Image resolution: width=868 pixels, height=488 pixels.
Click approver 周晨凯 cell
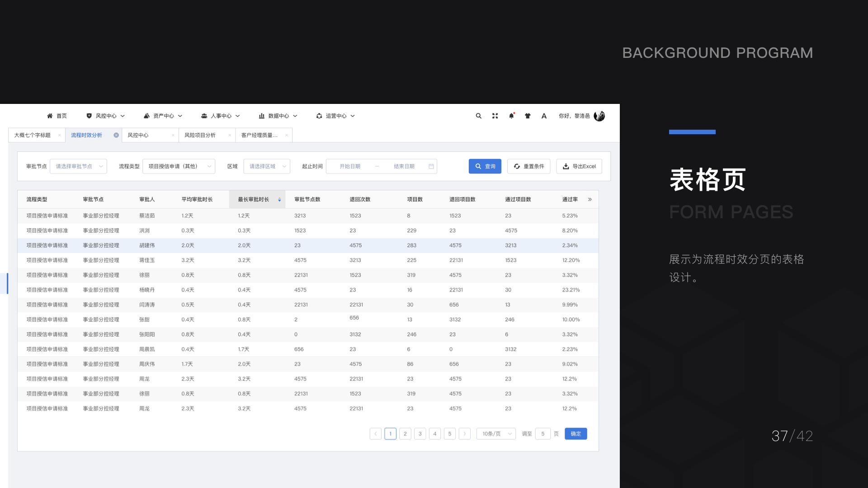(147, 349)
